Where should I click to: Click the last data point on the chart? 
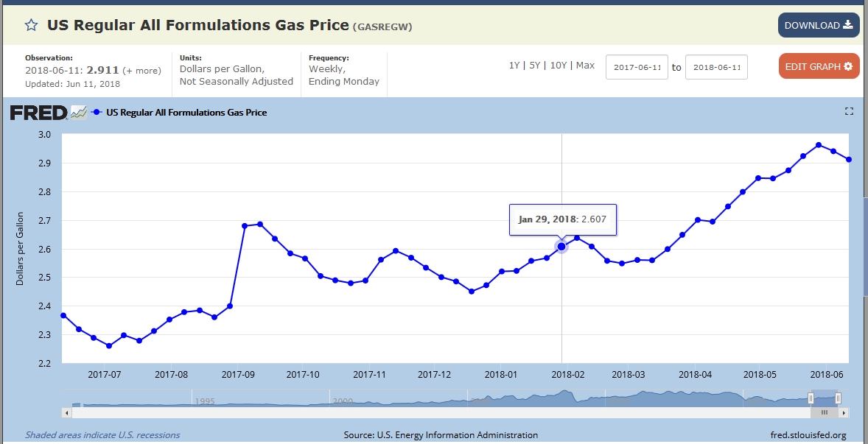849,160
